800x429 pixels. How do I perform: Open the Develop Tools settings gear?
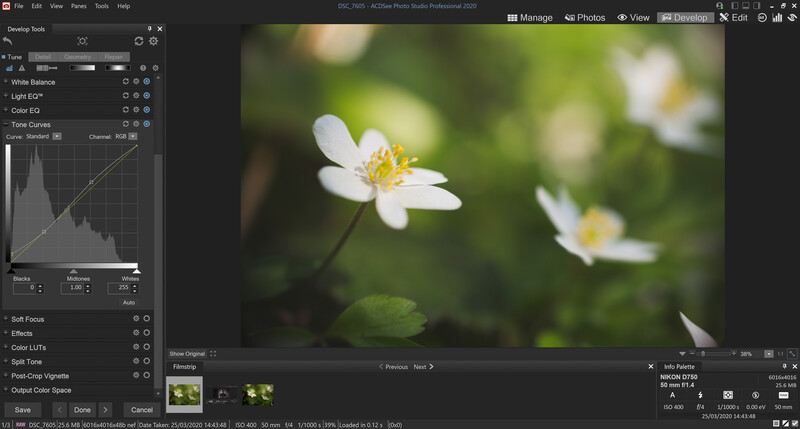tap(154, 41)
